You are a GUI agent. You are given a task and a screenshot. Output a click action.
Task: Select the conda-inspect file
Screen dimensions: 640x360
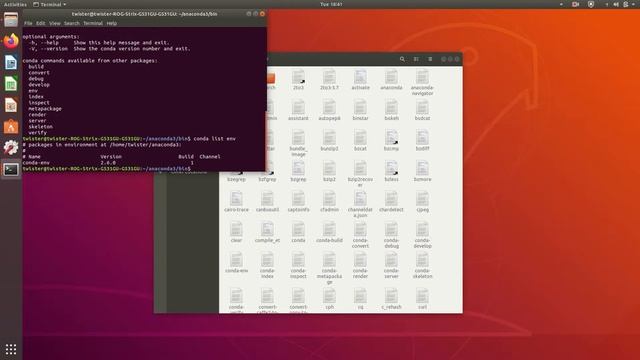pos(298,266)
